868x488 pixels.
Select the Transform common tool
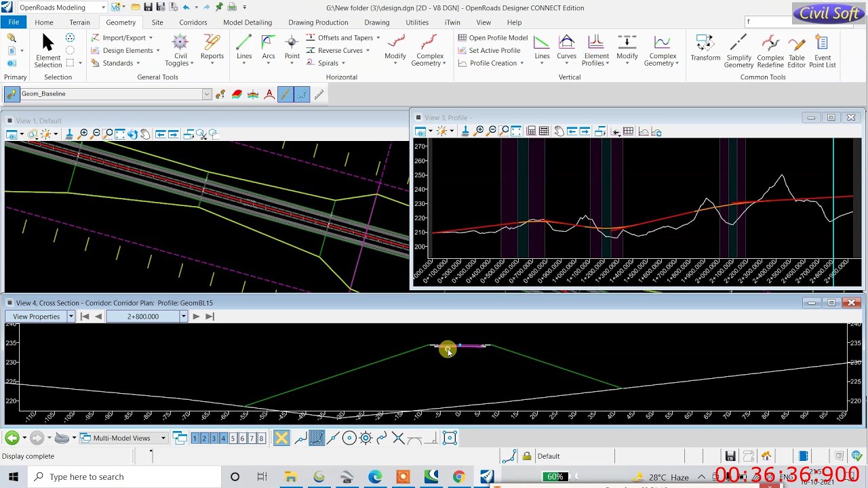[705, 47]
